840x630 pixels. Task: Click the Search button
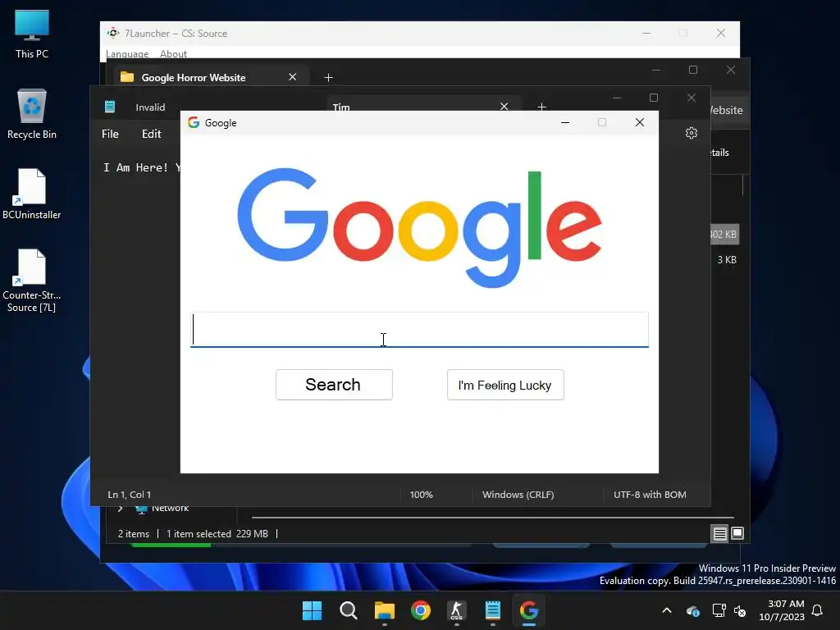pyautogui.click(x=334, y=385)
